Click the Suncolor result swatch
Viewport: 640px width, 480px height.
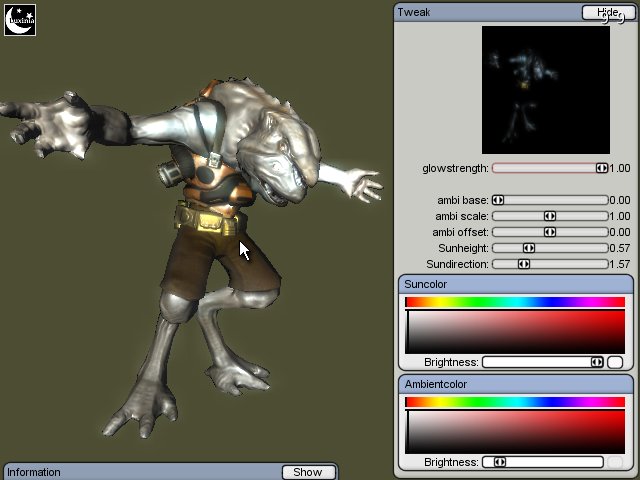[x=615, y=362]
